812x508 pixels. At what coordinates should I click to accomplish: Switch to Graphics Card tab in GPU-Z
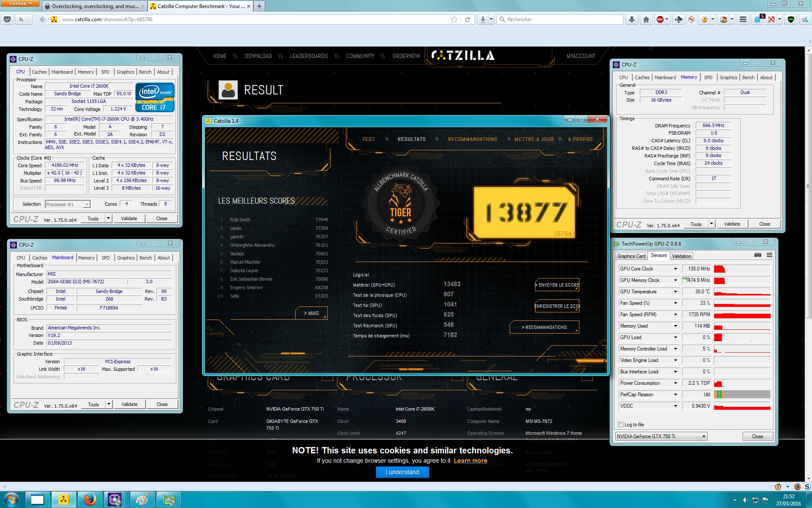[x=631, y=256]
